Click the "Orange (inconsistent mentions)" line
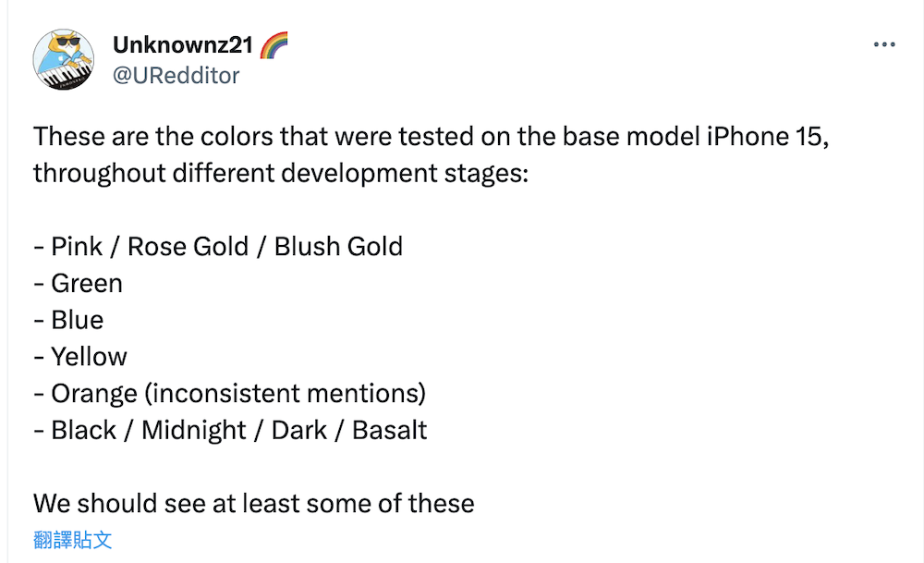The image size is (924, 563). 237,394
